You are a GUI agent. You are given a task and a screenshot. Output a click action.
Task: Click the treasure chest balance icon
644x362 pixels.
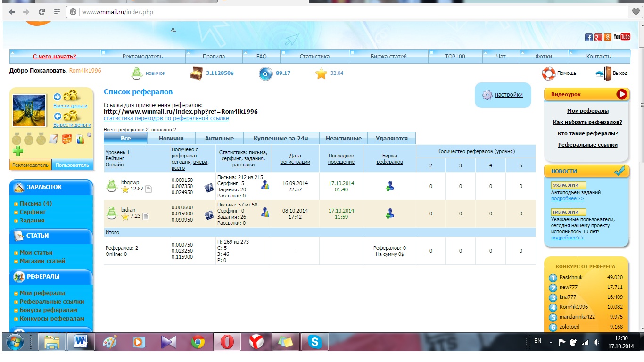coord(196,74)
